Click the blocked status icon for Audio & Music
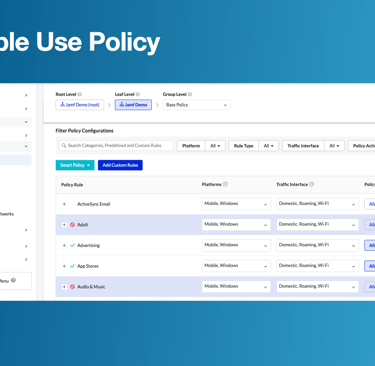 [x=72, y=287]
